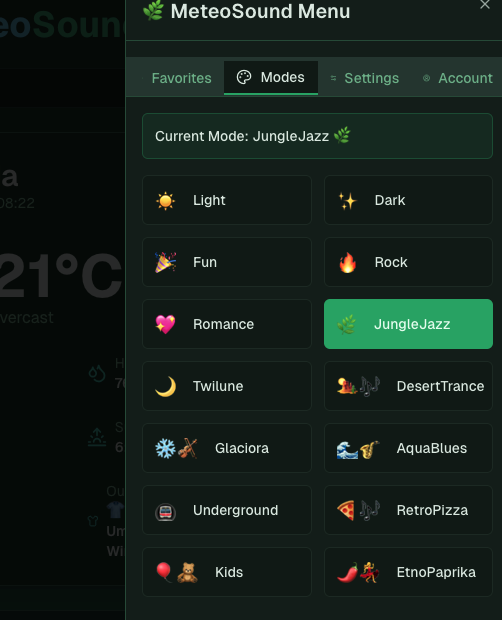This screenshot has height=620, width=502.
Task: Click the sun icon on Light
Action: (x=165, y=201)
